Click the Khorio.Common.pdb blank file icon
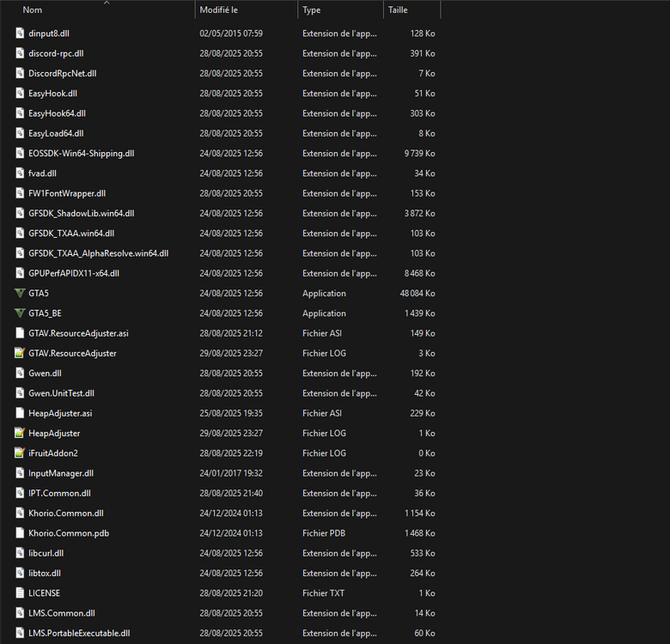670x644 pixels. pos(20,533)
